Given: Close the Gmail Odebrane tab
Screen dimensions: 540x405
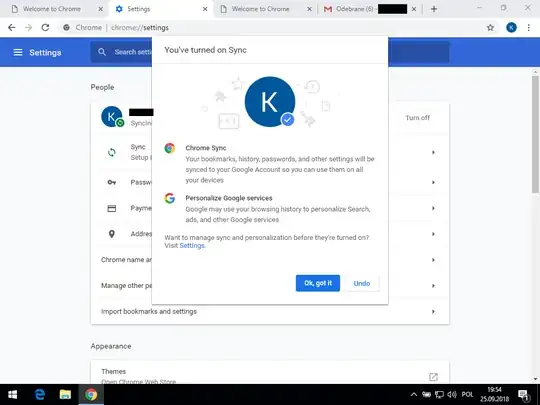Looking at the screenshot, I should 414,9.
